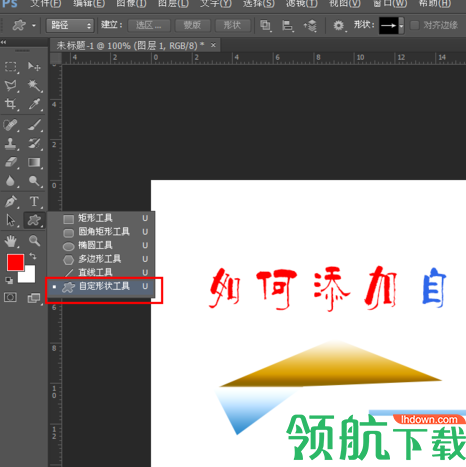
Task: Open path operations options
Action: (265, 25)
